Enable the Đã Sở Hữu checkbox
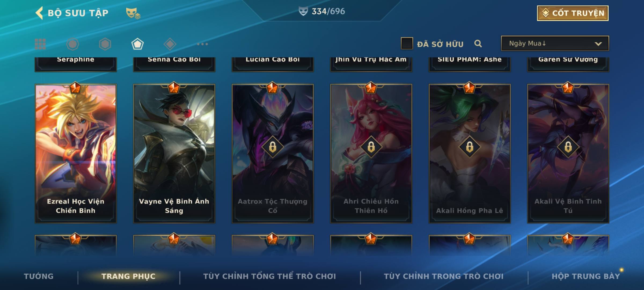The image size is (644, 290). coord(407,43)
